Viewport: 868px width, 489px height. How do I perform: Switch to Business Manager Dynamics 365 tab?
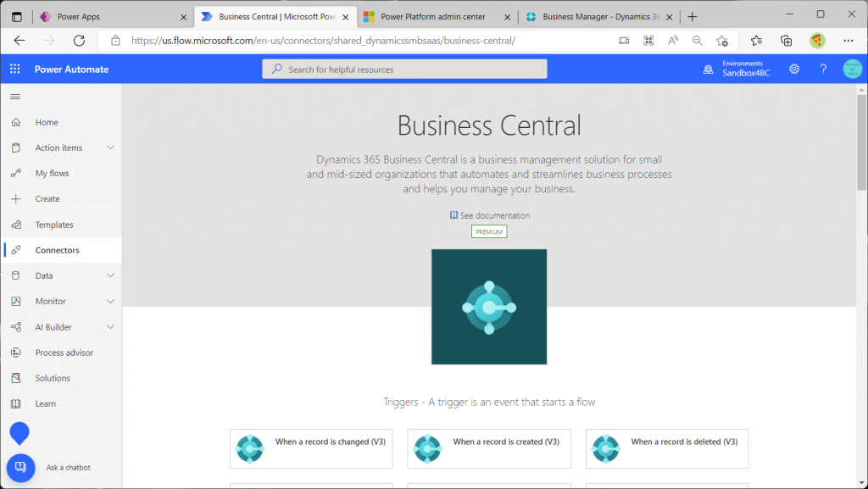click(598, 17)
